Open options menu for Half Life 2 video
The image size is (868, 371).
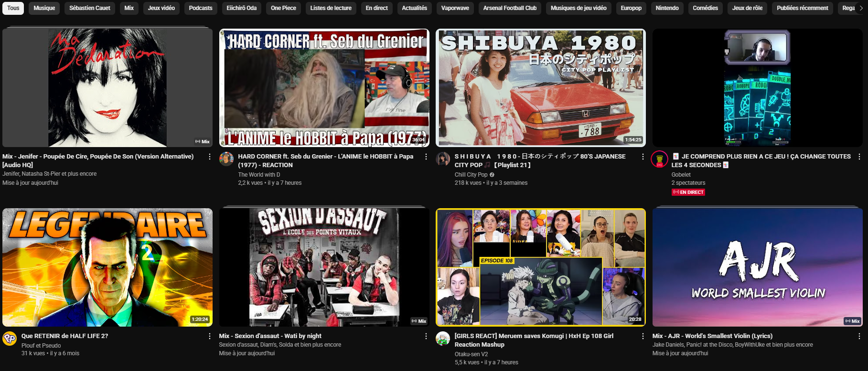tap(209, 336)
